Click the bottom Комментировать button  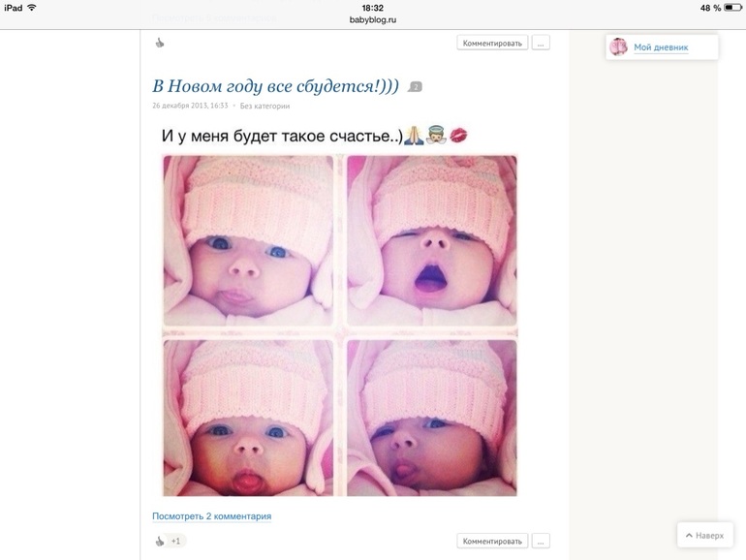click(492, 541)
